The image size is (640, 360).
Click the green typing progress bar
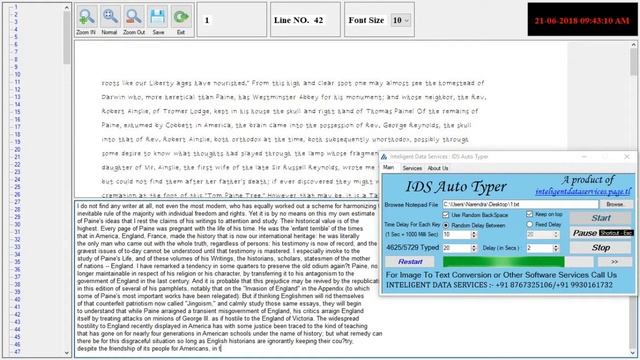tap(518, 262)
